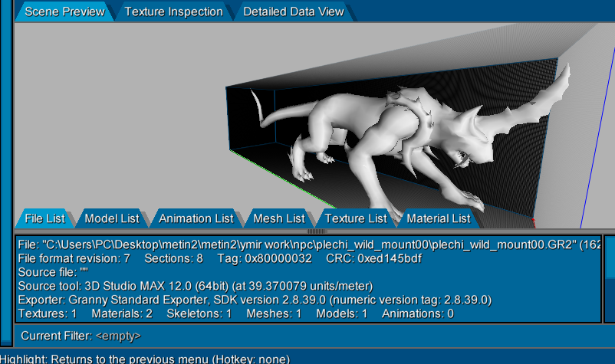615x364 pixels.
Task: Click the Highlight status bar text
Action: coord(144,359)
